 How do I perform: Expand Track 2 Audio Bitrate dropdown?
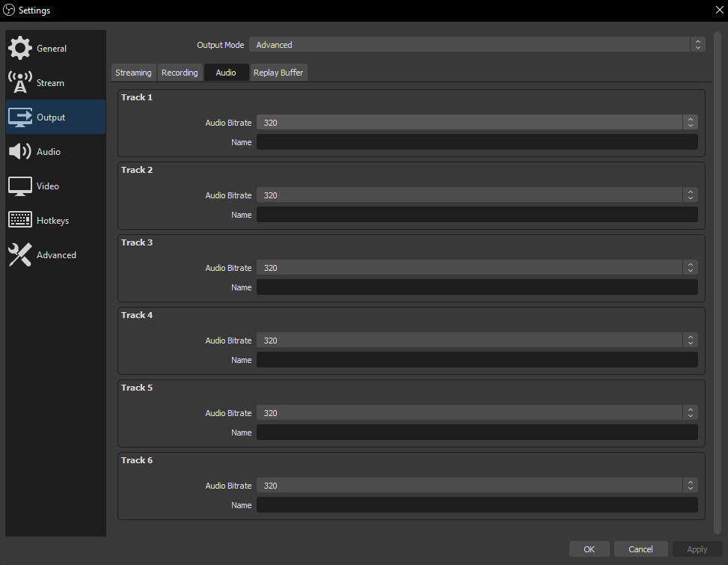click(x=477, y=195)
